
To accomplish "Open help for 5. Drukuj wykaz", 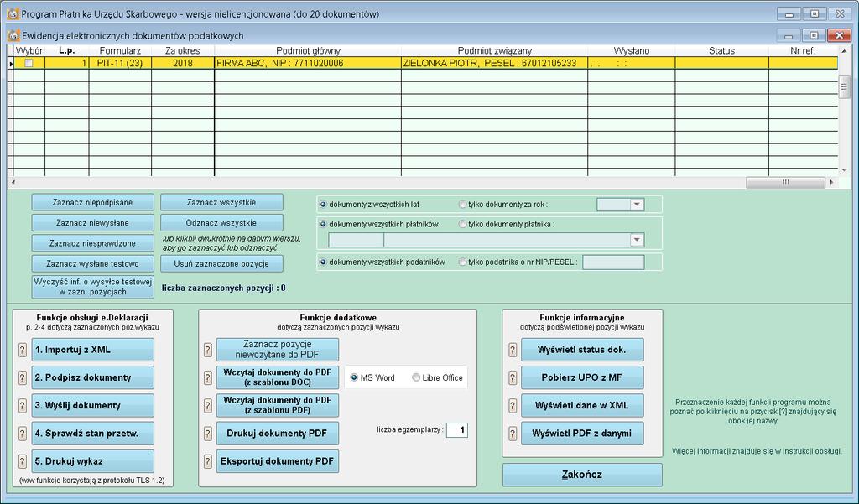I will [23, 461].
